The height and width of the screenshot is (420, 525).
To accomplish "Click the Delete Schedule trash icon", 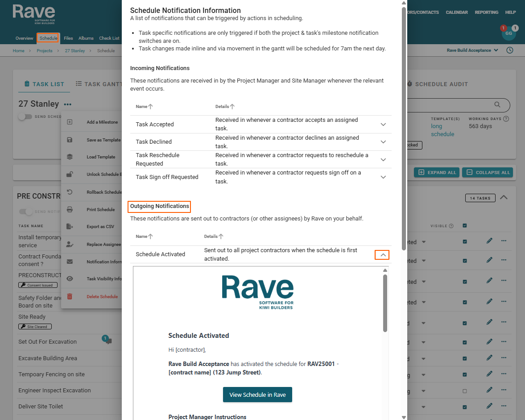I will coord(70,296).
